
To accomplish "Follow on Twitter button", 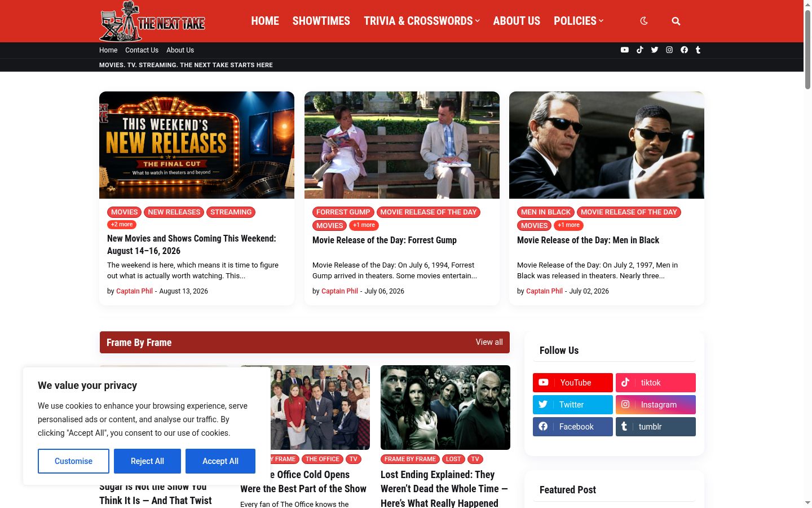I will click(573, 405).
